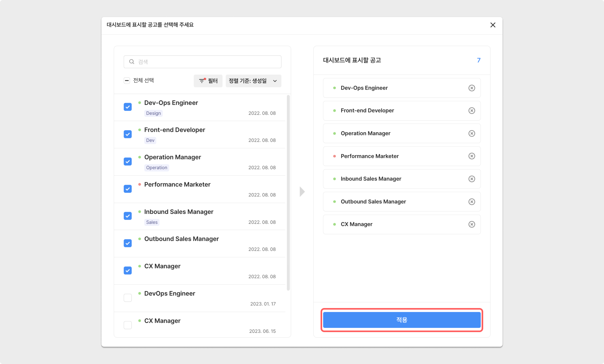Image resolution: width=604 pixels, height=364 pixels.
Task: Click the 검색 search input field
Action: [203, 62]
